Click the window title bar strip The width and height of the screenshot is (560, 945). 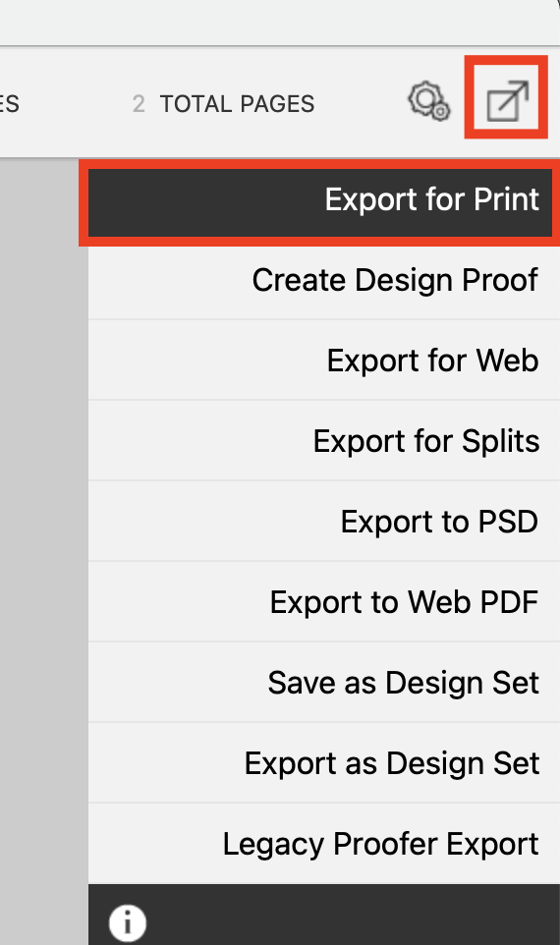coord(280,23)
